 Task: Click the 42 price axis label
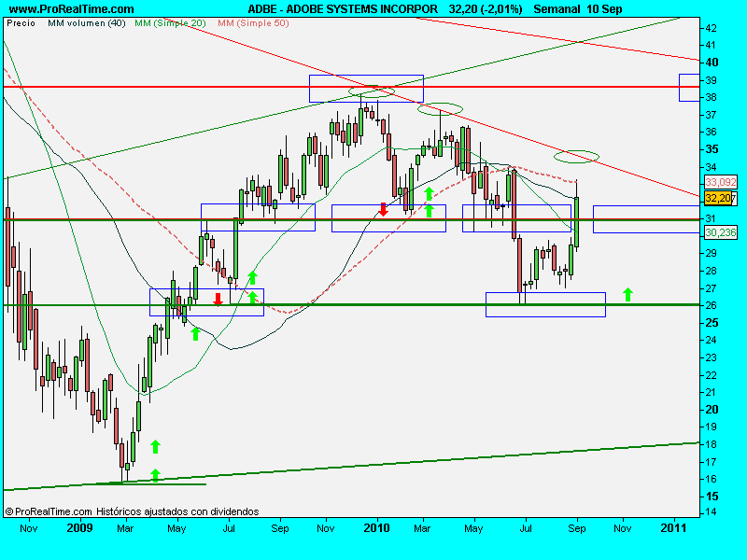711,28
